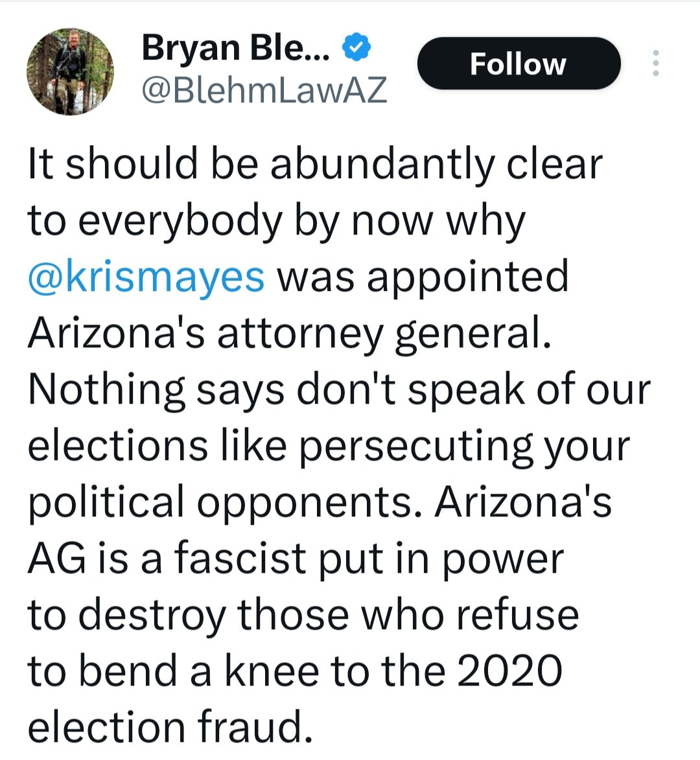Viewport: 700px width, 760px height.
Task: Click the line starting 'Nothing says don't speak'
Action: point(338,389)
